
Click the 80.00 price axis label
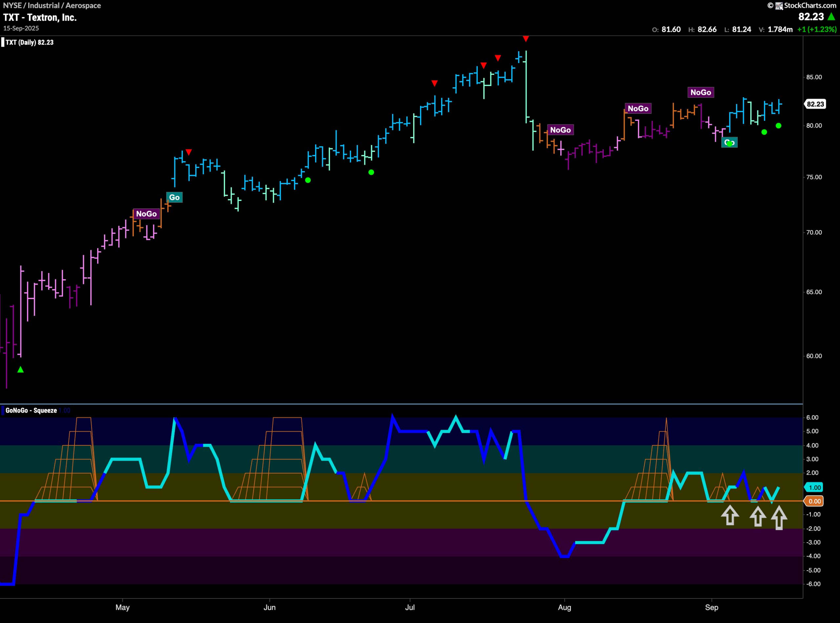[x=814, y=126]
